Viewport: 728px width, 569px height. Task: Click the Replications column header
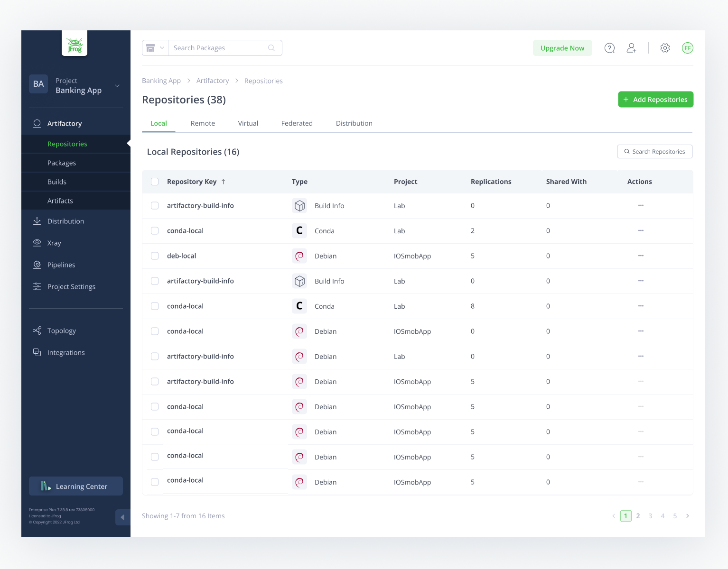click(x=491, y=182)
